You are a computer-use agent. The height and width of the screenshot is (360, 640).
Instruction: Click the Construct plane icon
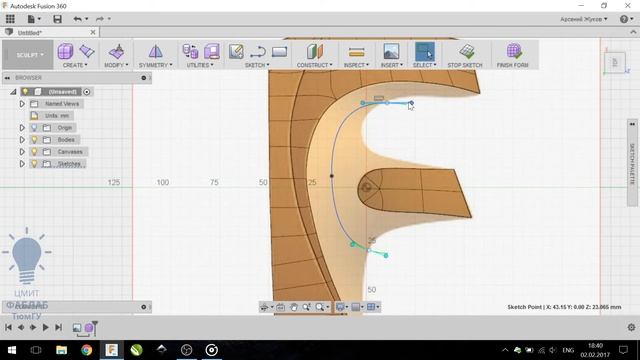(x=315, y=51)
